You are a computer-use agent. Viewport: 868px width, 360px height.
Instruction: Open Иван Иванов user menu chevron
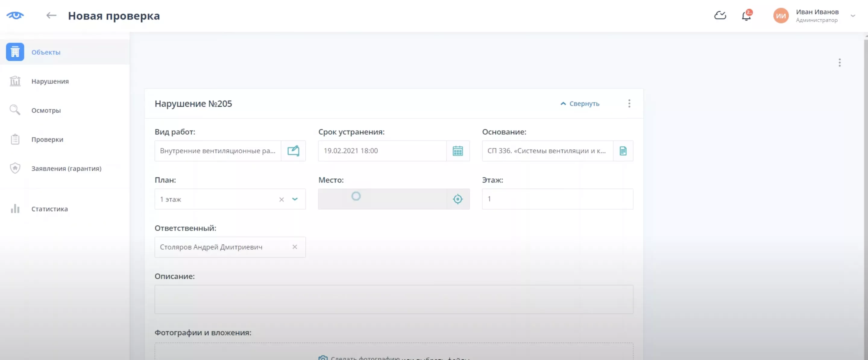tap(853, 16)
